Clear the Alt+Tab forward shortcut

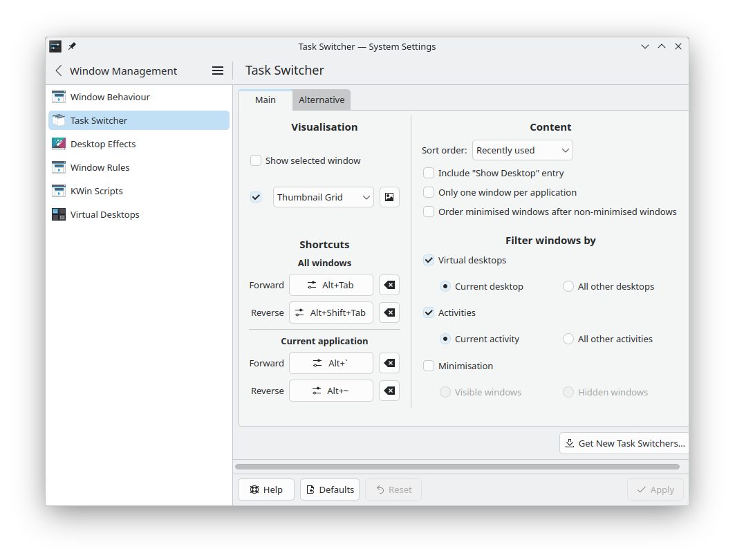389,285
